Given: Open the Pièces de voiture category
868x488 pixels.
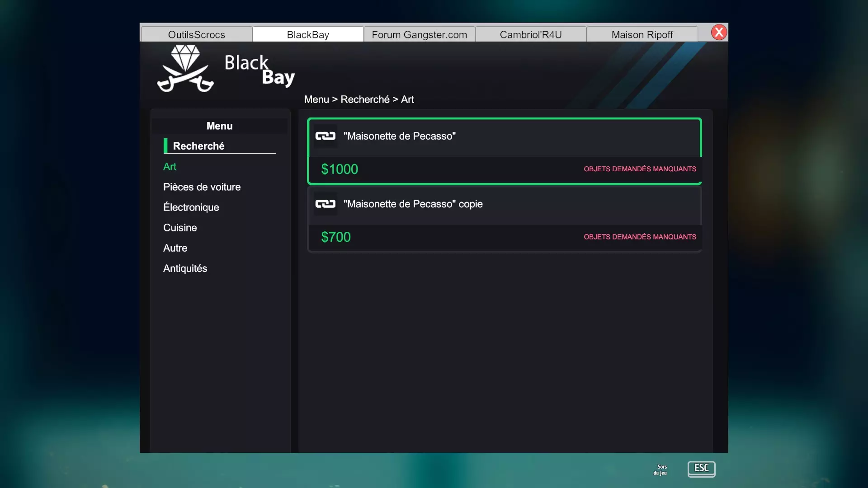Looking at the screenshot, I should pyautogui.click(x=202, y=187).
